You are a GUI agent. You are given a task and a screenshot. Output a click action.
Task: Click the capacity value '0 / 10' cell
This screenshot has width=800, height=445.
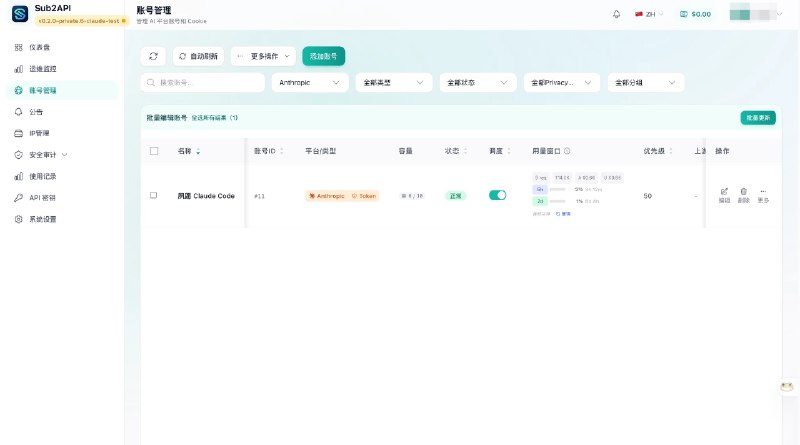412,196
